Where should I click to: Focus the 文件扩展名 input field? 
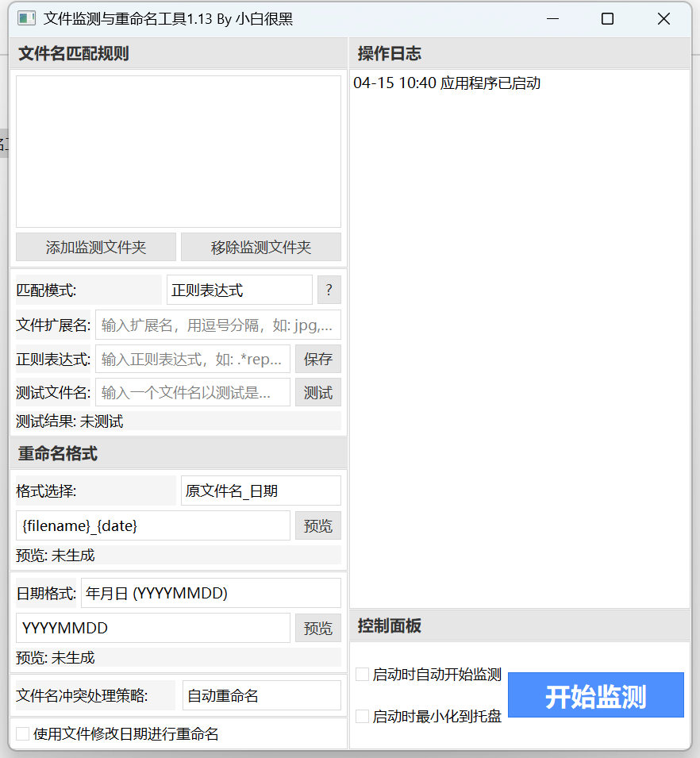218,325
